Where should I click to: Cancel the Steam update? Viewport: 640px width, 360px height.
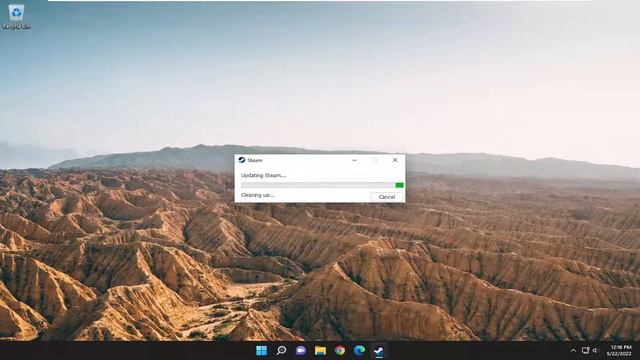(387, 197)
